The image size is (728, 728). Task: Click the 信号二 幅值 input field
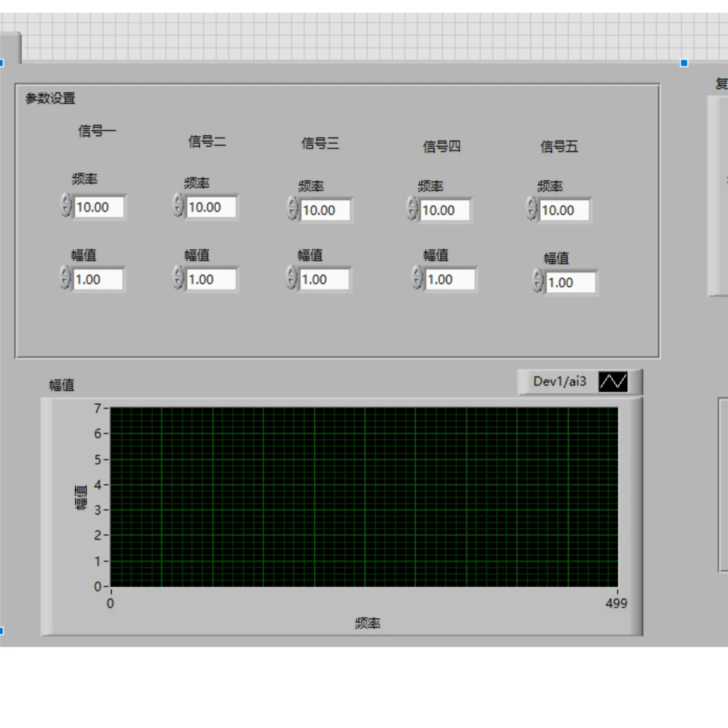[211, 279]
